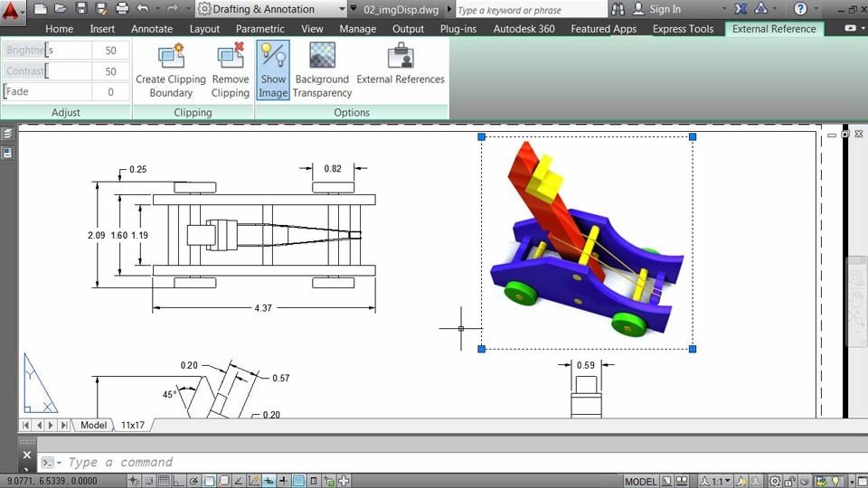Switch to the Annotate ribbon tab

[x=152, y=29]
